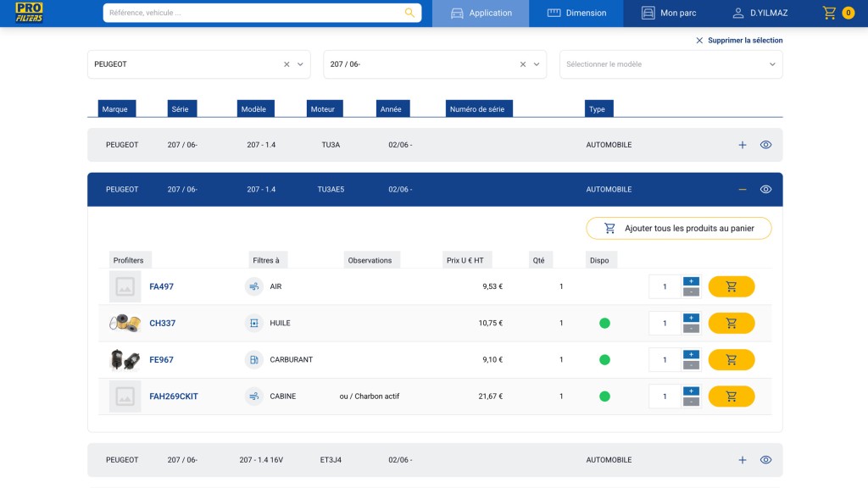Add CH337 oil filter to cart
This screenshot has height=488, width=868.
click(x=732, y=323)
